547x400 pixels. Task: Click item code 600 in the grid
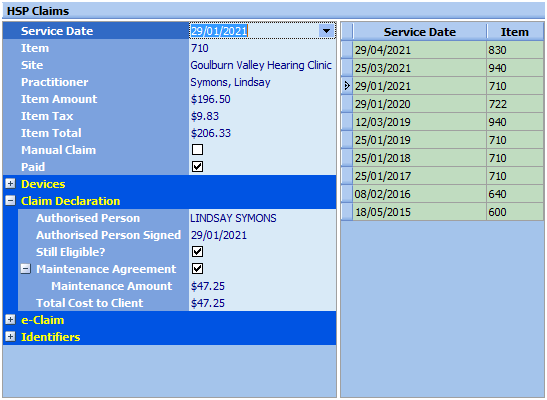click(515, 212)
